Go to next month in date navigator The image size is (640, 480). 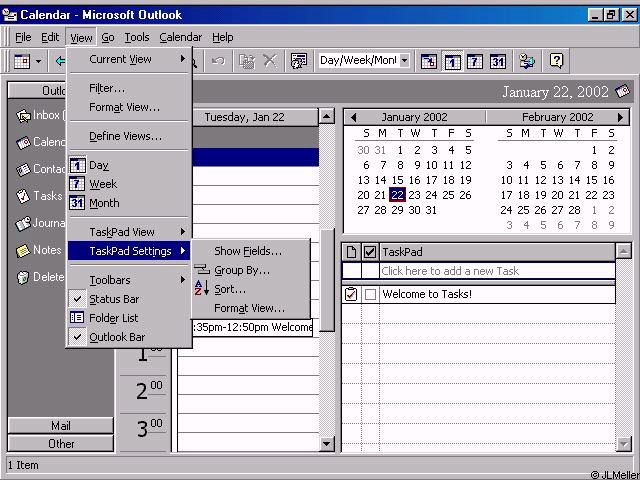(x=620, y=118)
